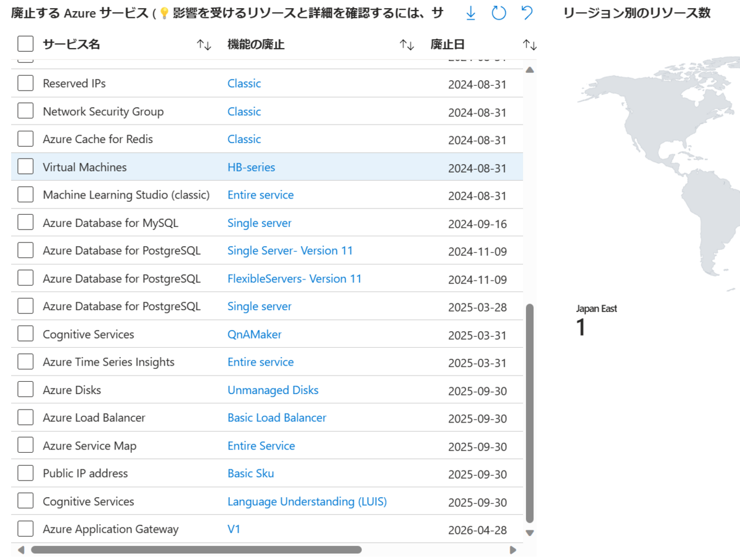Open Entire Service link for Azure Service Map
The image size is (740, 560).
coord(261,445)
